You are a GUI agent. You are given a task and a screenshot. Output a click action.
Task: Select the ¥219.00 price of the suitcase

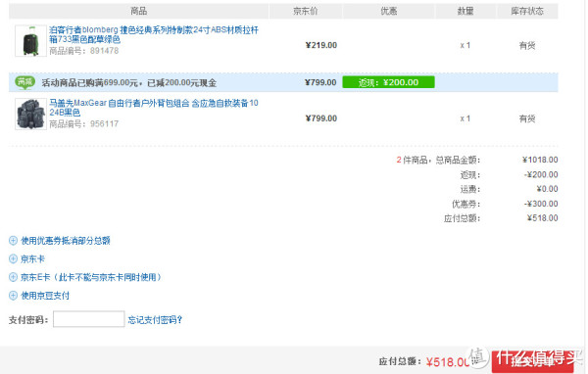point(321,45)
